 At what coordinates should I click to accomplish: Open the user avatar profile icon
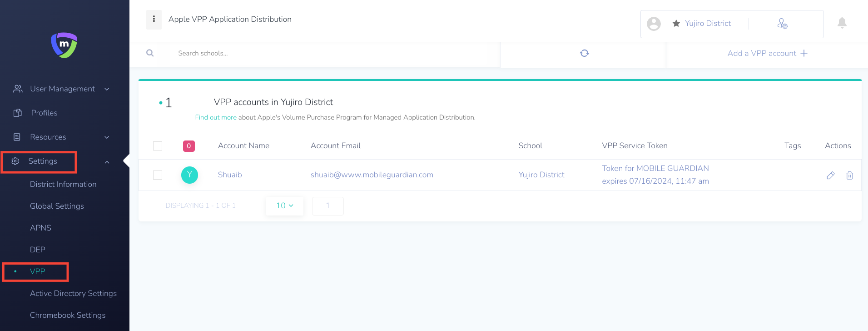tap(654, 24)
